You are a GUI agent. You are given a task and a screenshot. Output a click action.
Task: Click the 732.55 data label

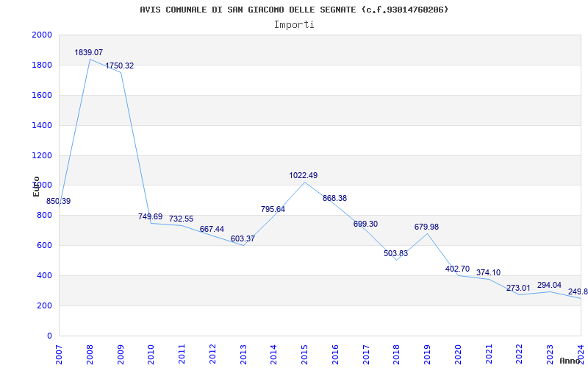181,219
